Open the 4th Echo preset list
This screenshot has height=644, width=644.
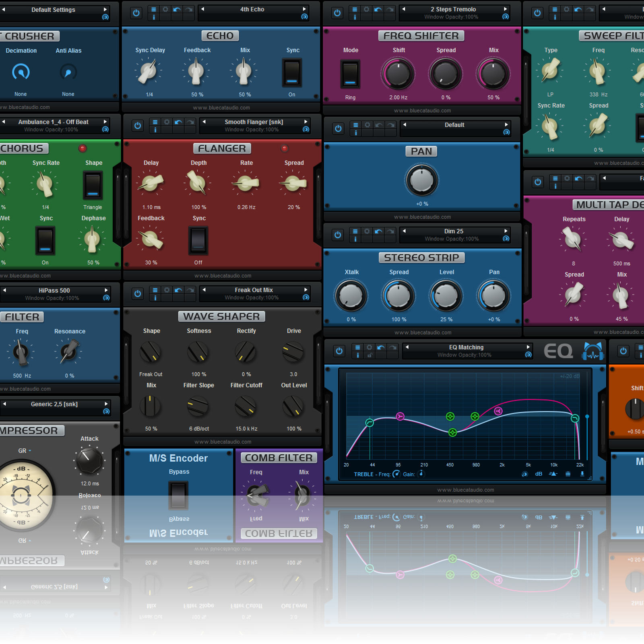coord(252,9)
